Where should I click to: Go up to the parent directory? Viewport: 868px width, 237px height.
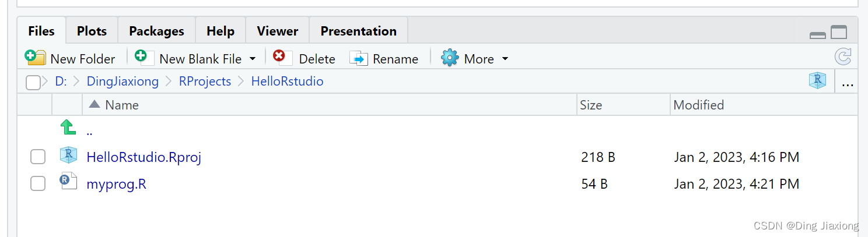pos(69,128)
